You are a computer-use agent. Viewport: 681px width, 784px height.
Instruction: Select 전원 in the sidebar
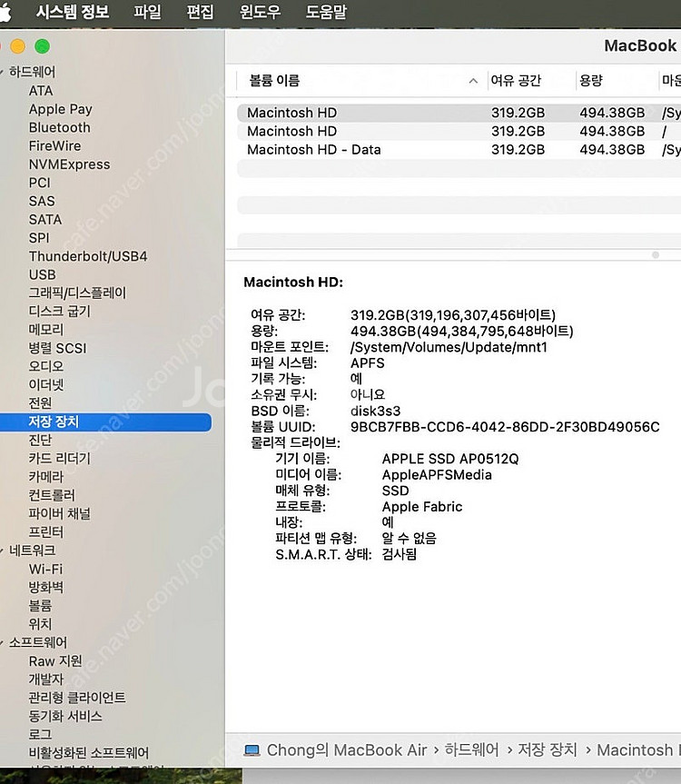pyautogui.click(x=40, y=403)
